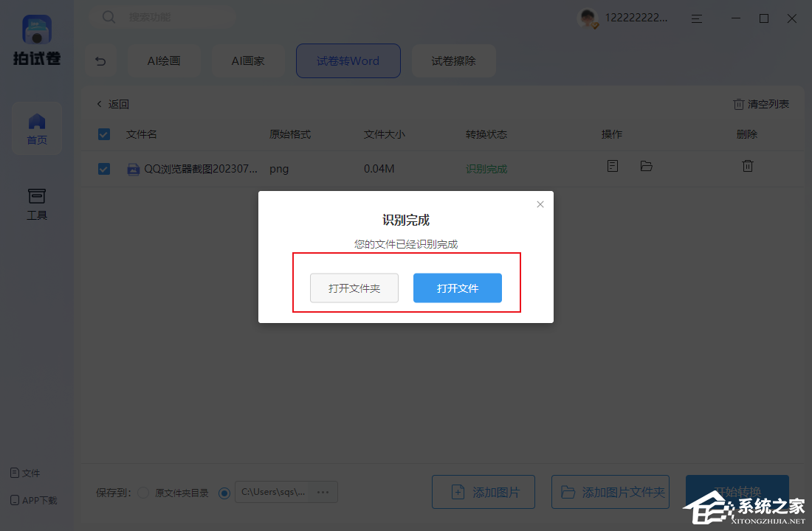Open the 工具 tools panel in sidebar

pos(36,196)
